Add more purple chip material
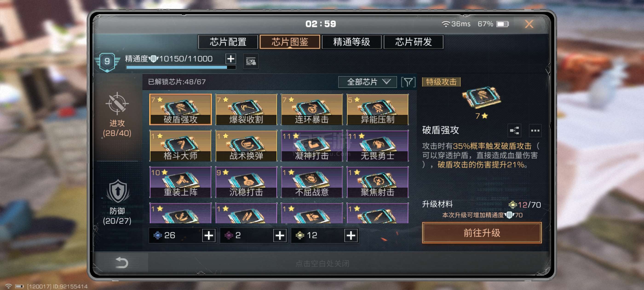644x290 pixels. [x=280, y=235]
